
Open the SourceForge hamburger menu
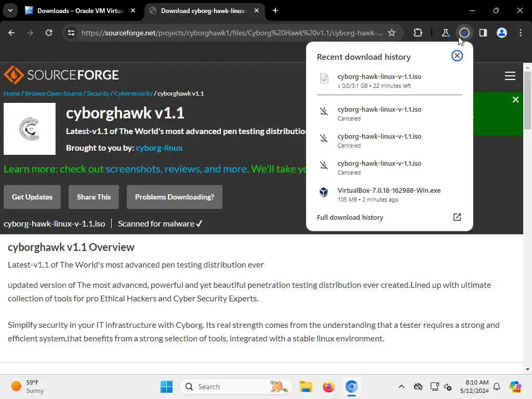[510, 76]
